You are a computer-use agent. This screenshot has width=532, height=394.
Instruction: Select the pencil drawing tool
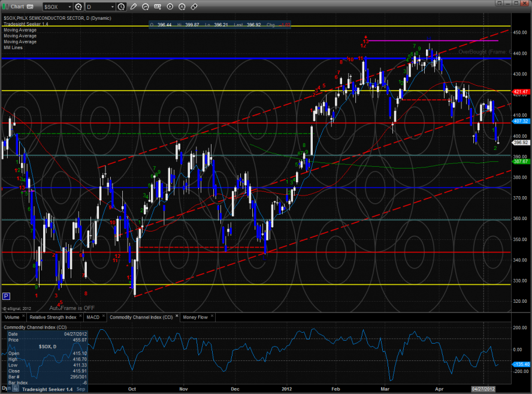(x=133, y=7)
